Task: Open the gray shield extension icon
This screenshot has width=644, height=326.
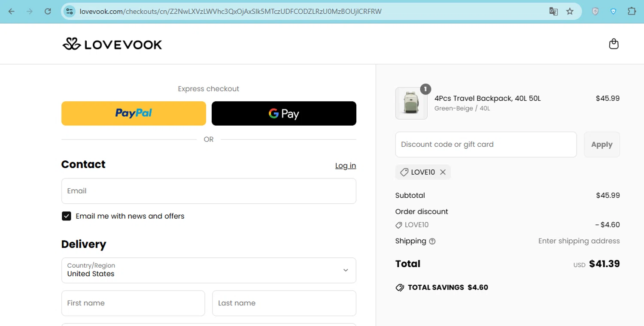Action: [595, 12]
